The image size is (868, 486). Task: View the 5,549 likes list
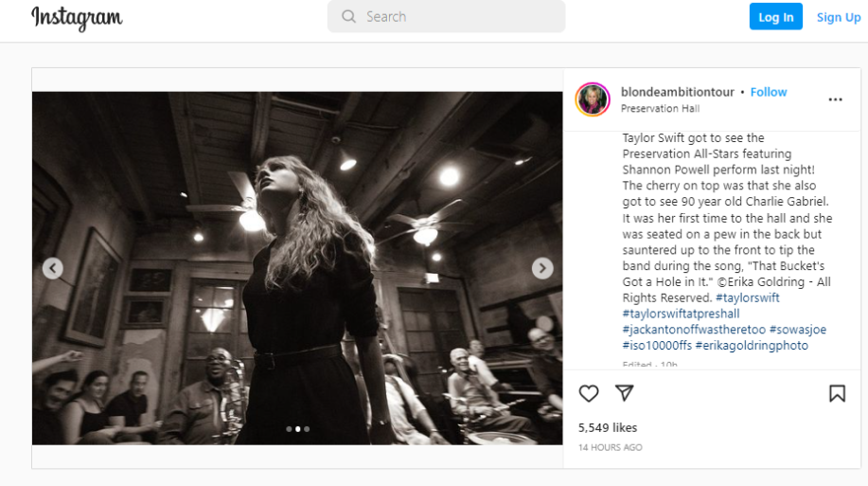pos(608,427)
